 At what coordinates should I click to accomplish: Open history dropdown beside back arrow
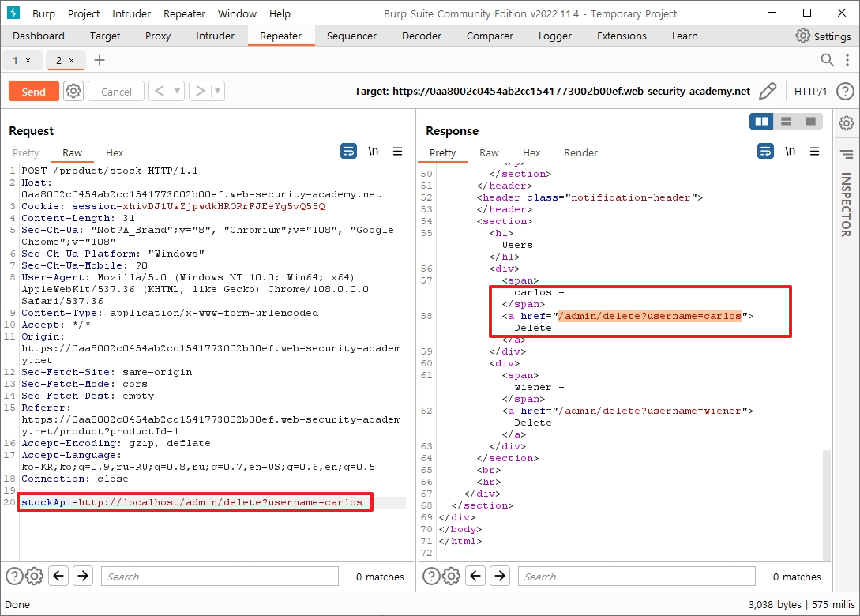point(177,91)
